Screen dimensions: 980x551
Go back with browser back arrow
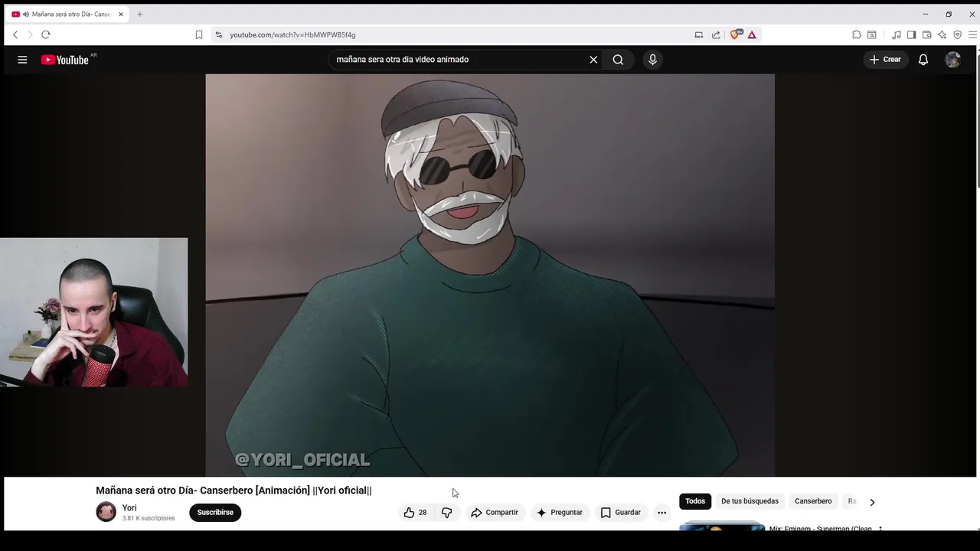(15, 34)
